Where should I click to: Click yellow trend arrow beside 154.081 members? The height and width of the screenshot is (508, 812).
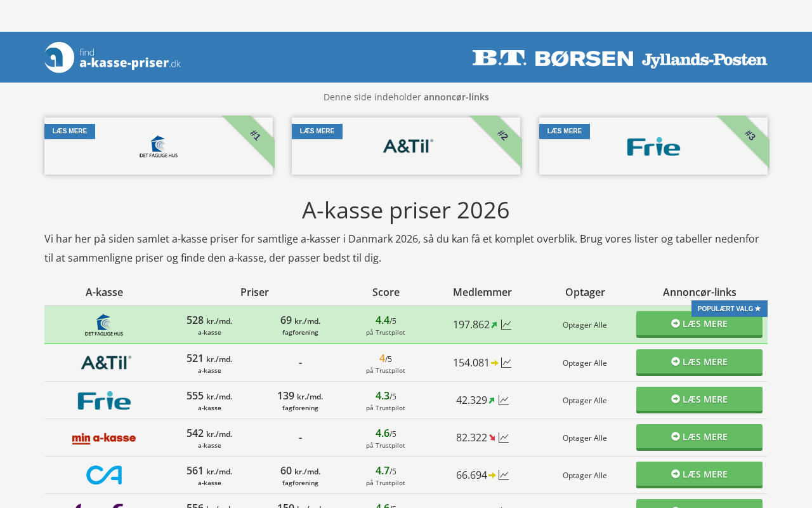coord(495,363)
